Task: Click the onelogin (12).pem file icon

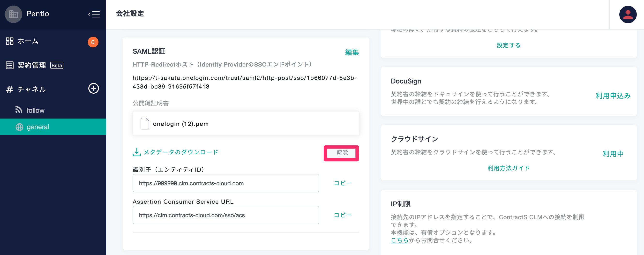Action: [x=145, y=124]
